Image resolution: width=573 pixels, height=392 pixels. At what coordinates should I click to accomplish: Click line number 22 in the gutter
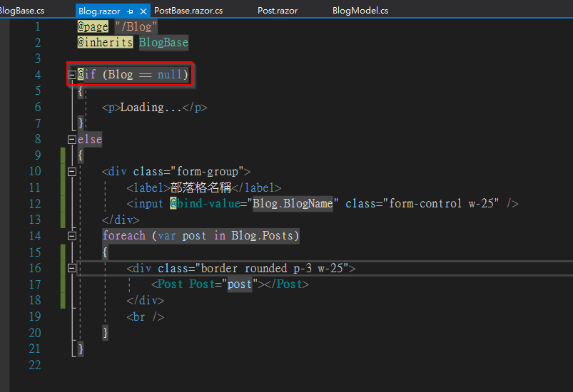35,365
